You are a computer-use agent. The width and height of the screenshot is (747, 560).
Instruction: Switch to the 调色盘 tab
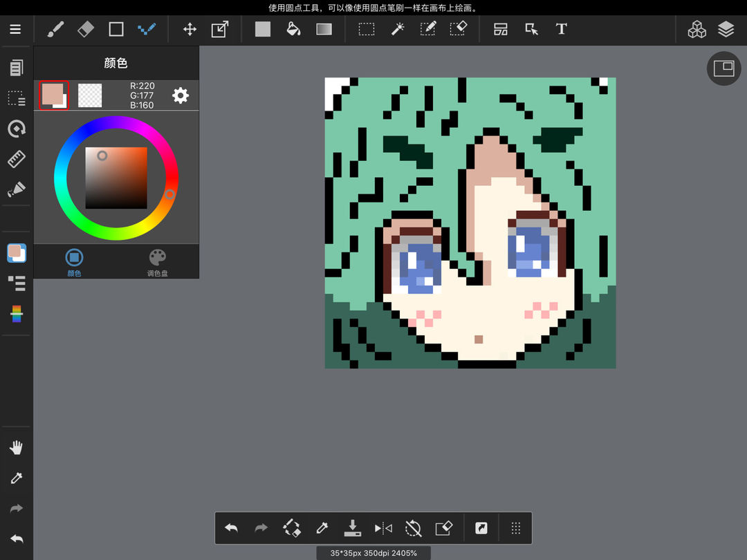coord(157,261)
